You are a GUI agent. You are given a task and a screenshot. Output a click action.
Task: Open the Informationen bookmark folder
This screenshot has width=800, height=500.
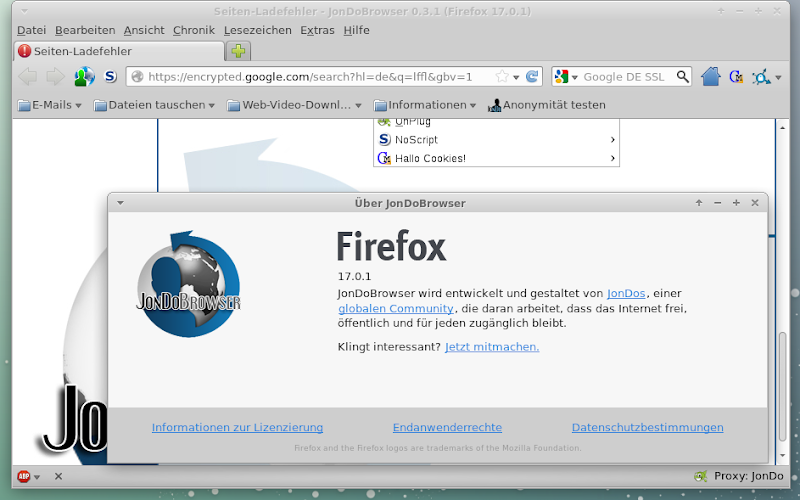click(x=424, y=105)
